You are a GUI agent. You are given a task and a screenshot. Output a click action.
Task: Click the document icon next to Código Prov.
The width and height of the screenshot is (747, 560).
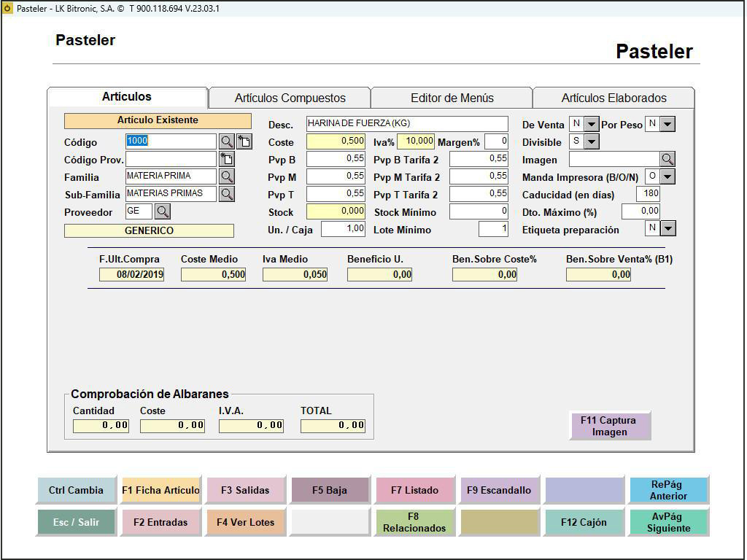pos(227,159)
